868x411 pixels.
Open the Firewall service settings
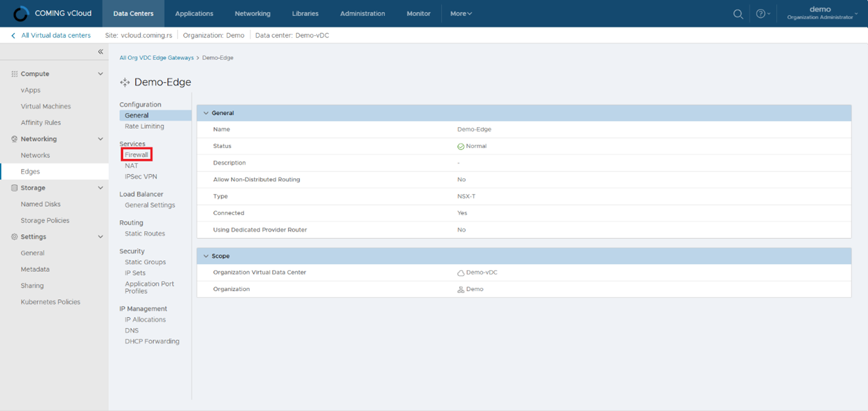tap(136, 154)
